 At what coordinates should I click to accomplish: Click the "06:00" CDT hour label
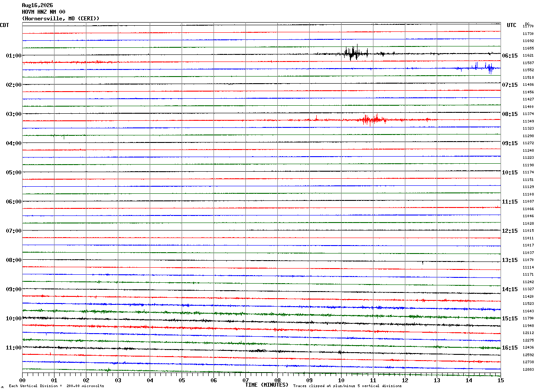point(14,202)
